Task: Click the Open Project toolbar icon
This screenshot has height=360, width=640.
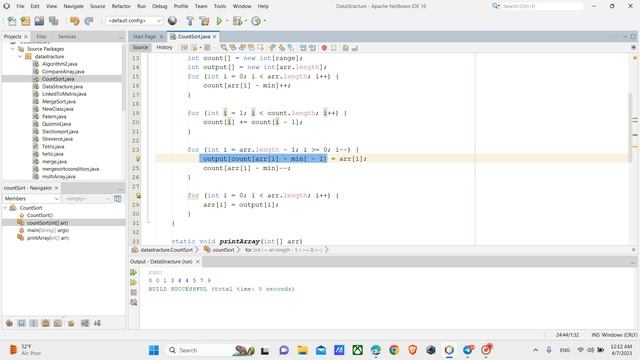Action: (x=39, y=21)
